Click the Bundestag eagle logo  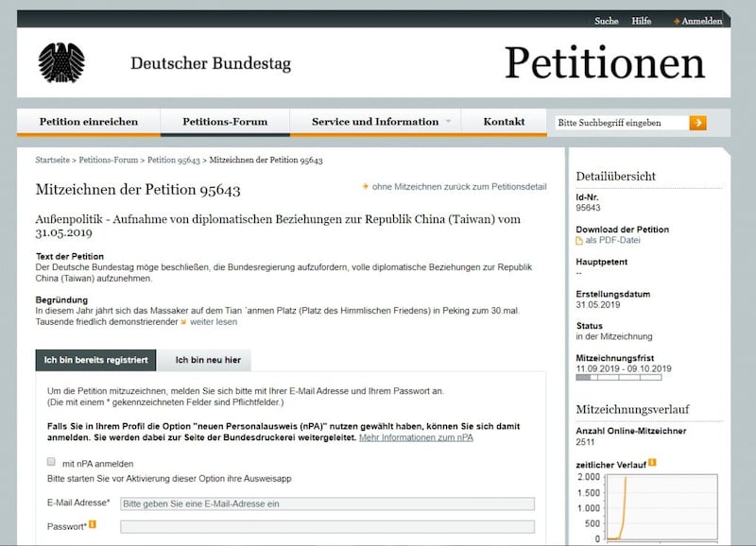(x=61, y=62)
